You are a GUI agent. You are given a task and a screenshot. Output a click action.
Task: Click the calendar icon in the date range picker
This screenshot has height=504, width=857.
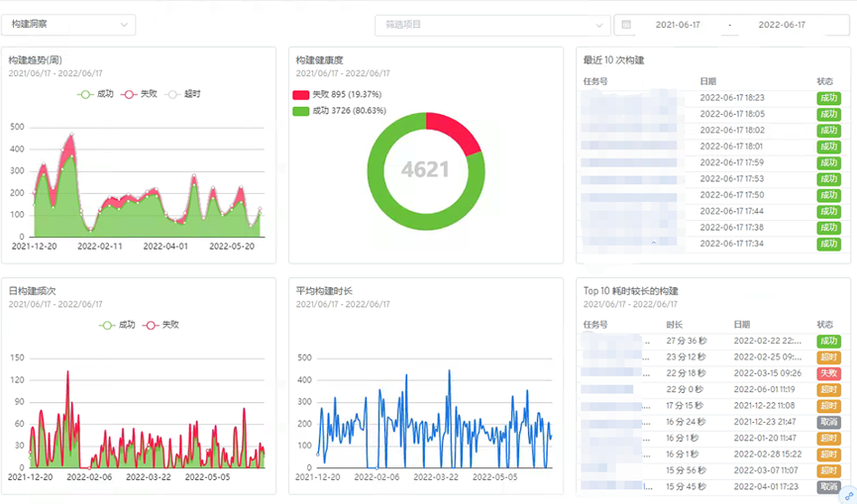pos(626,25)
